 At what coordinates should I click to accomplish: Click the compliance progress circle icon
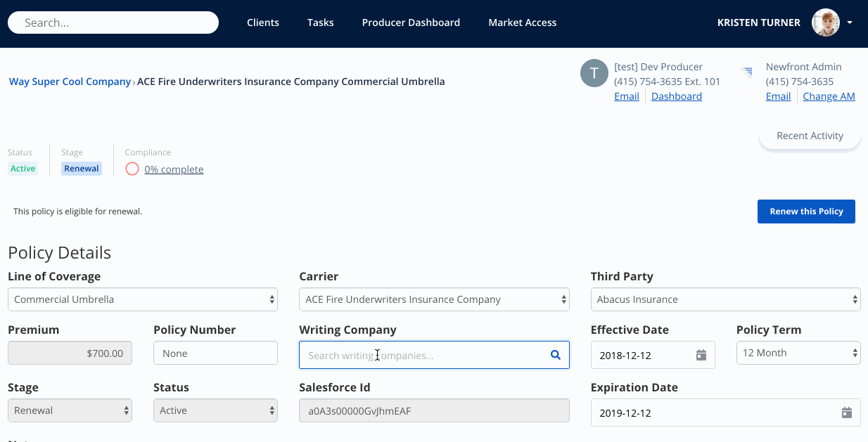pyautogui.click(x=132, y=169)
